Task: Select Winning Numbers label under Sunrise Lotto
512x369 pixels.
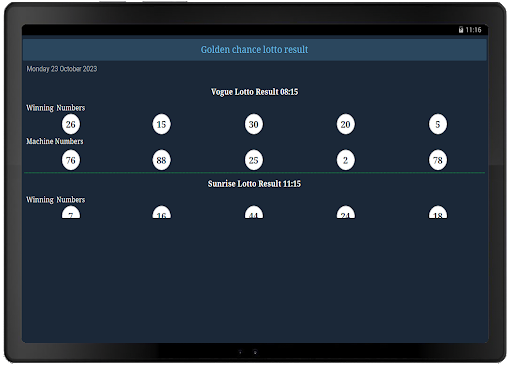Action: tap(56, 200)
